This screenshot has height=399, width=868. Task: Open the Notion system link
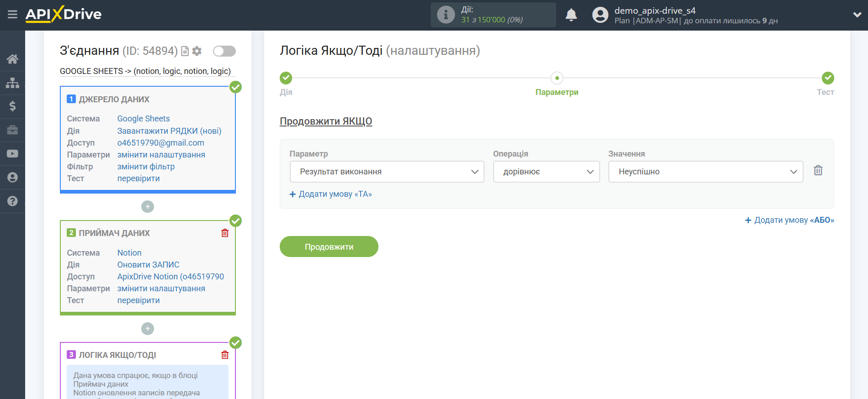tap(129, 253)
